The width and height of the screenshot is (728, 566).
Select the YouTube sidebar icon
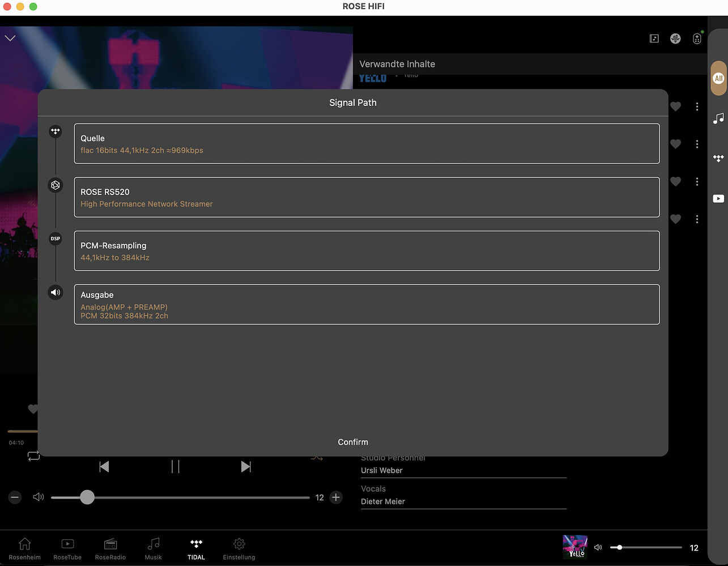(x=718, y=199)
